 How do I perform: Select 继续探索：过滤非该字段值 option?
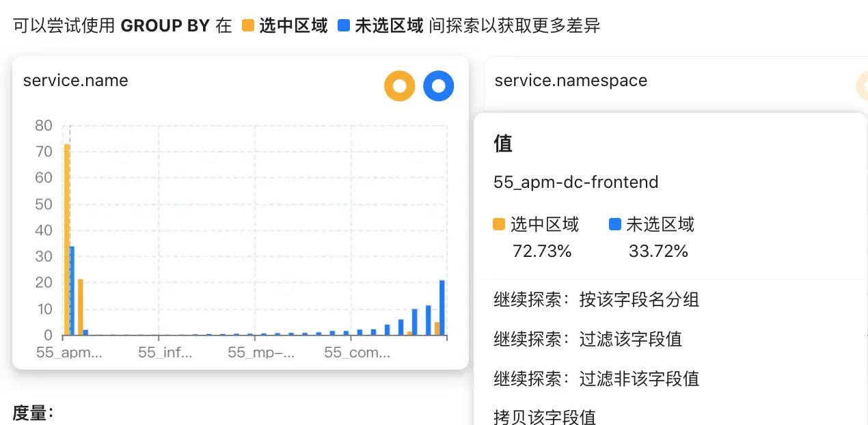point(596,379)
